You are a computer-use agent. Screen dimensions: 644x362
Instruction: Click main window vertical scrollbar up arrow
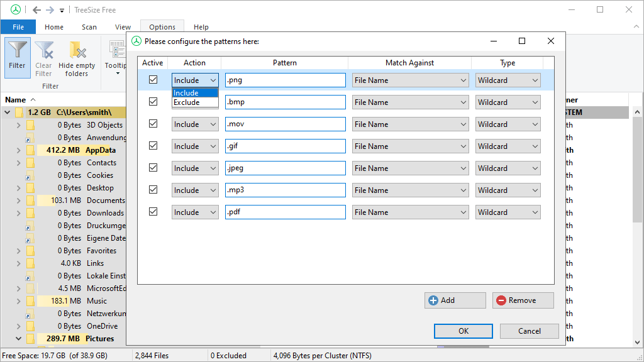[637, 112]
